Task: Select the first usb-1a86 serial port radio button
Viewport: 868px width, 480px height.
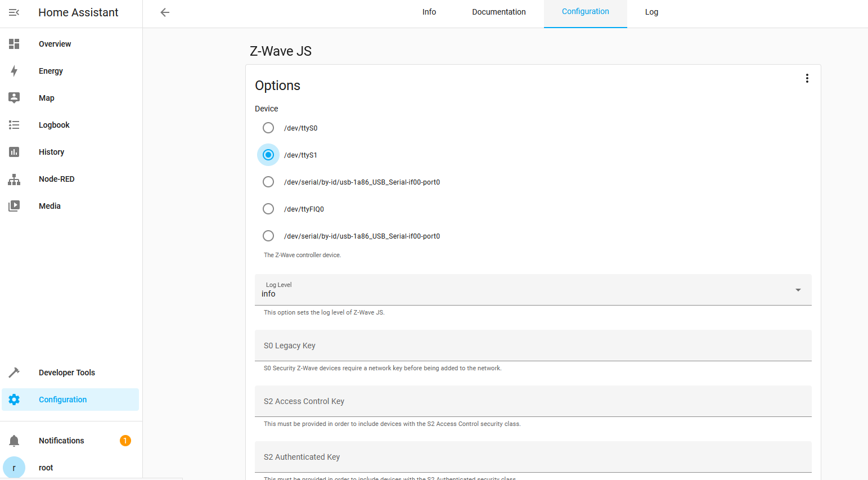Action: click(x=268, y=182)
